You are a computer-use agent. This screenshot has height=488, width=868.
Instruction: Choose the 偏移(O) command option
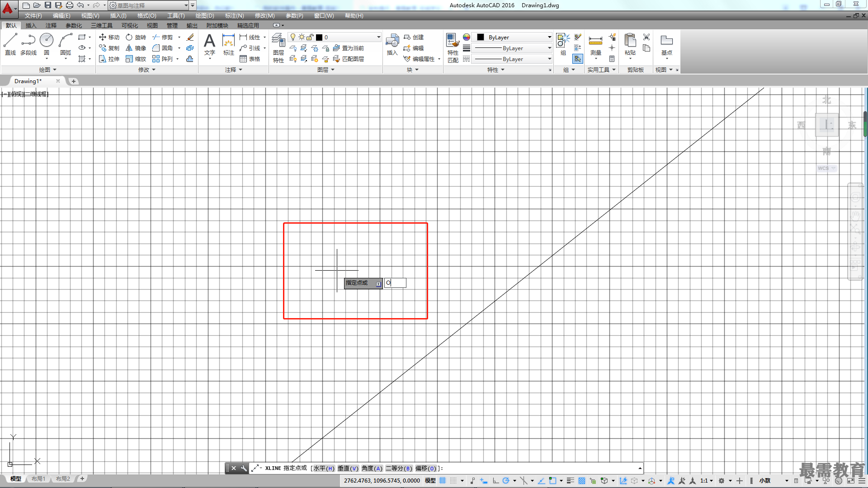click(426, 468)
